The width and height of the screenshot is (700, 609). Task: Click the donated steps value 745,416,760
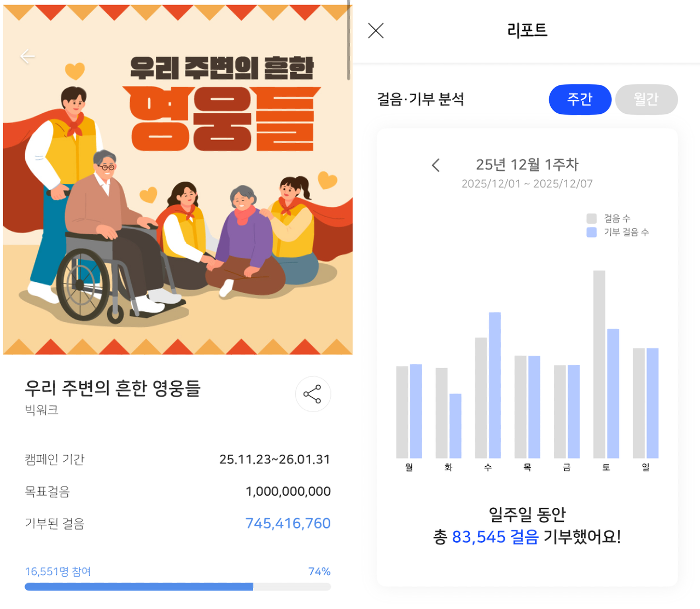pos(288,524)
